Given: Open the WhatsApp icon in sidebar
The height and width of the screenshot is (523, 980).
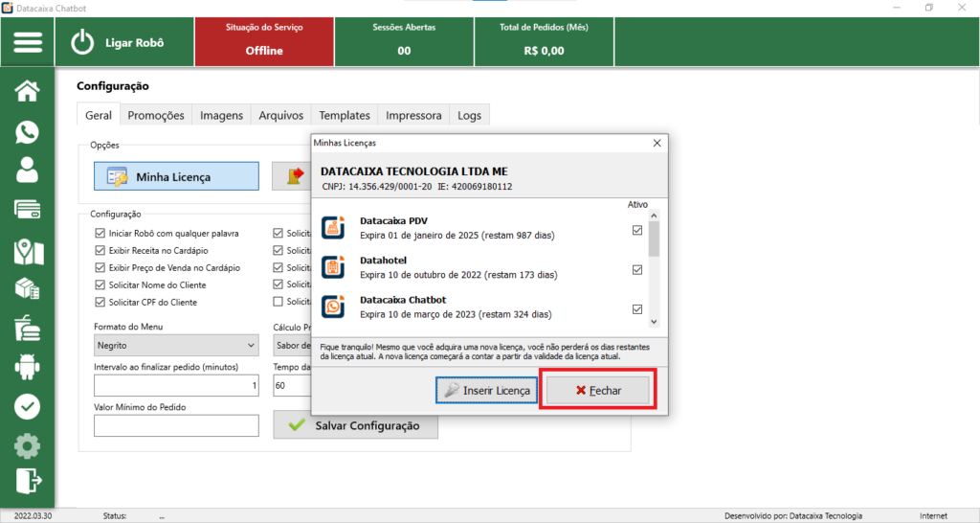Looking at the screenshot, I should (28, 131).
